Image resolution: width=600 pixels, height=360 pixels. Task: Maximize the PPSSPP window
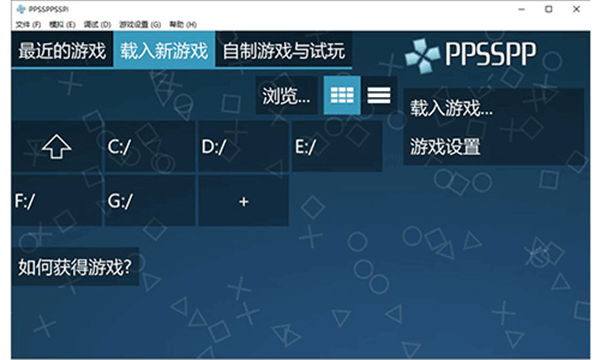549,9
